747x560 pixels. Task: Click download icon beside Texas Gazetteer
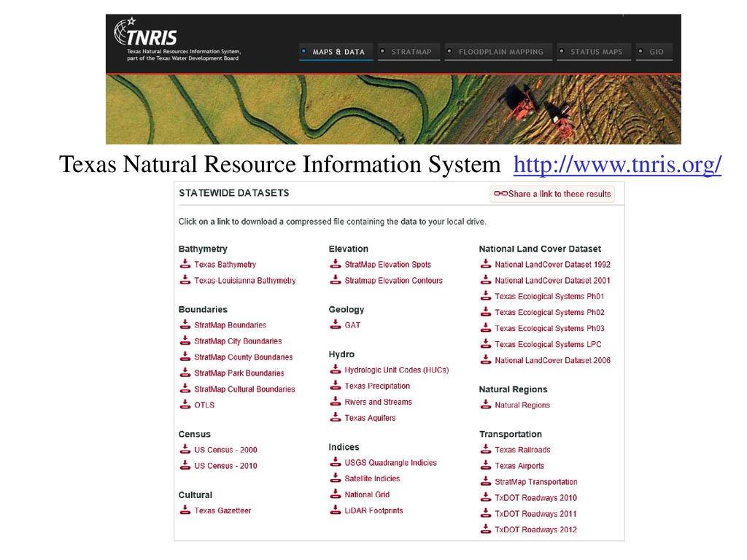point(185,510)
